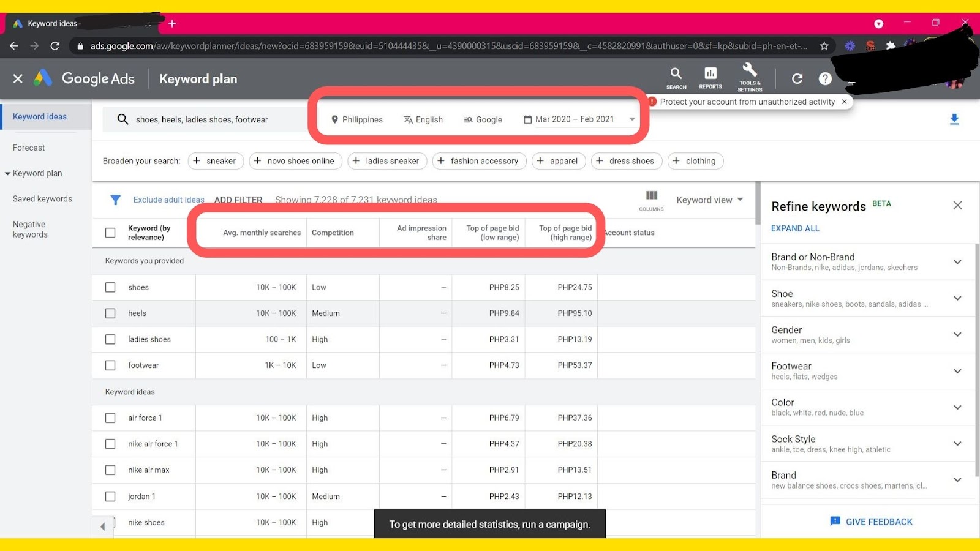The image size is (980, 551).
Task: Tick the nike air force 1 checkbox
Action: [110, 444]
